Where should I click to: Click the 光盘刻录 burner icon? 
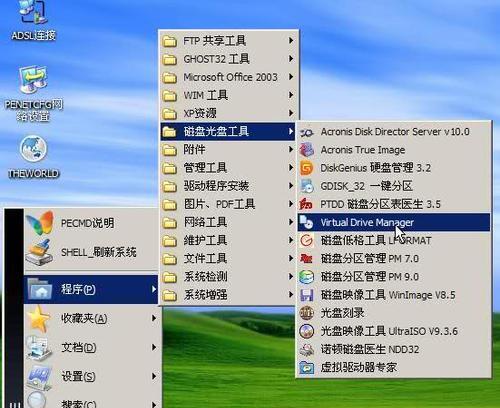click(306, 313)
